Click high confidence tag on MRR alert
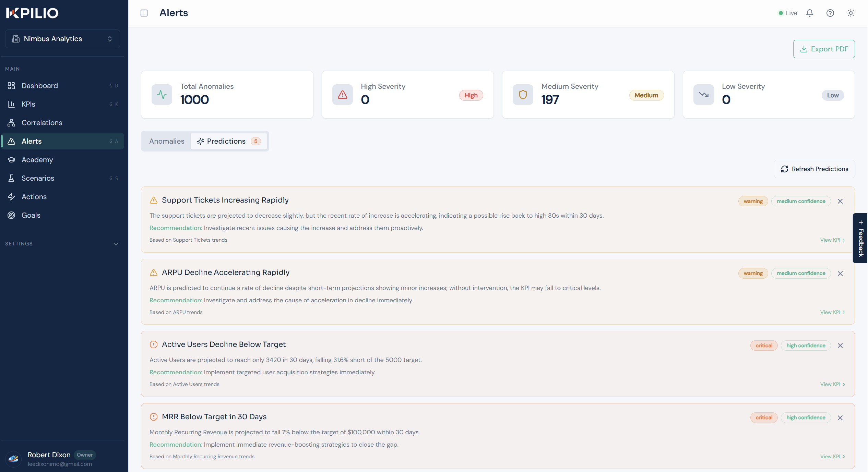 tap(806, 417)
